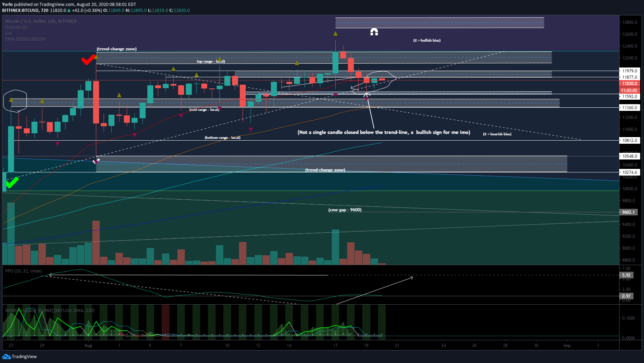Select the BITFINEX:BTCUSD, 720 symbol header
This screenshot has height=363, width=644.
click(25, 10)
